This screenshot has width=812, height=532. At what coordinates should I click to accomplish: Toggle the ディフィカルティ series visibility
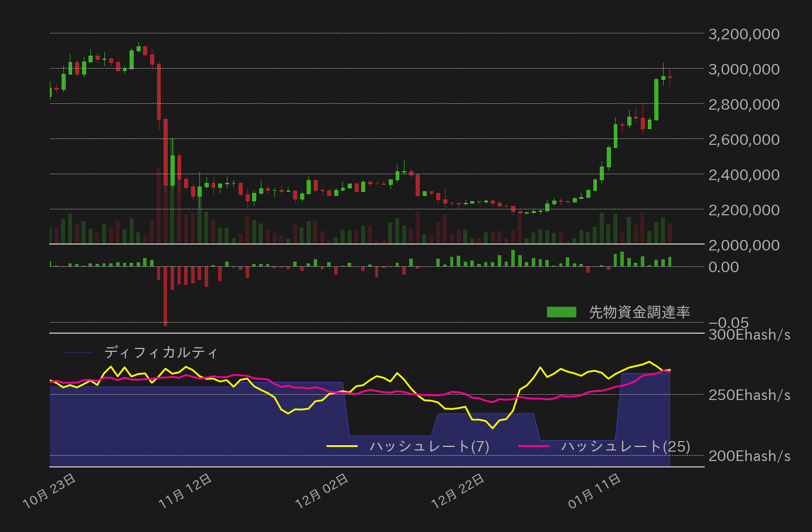coord(160,353)
